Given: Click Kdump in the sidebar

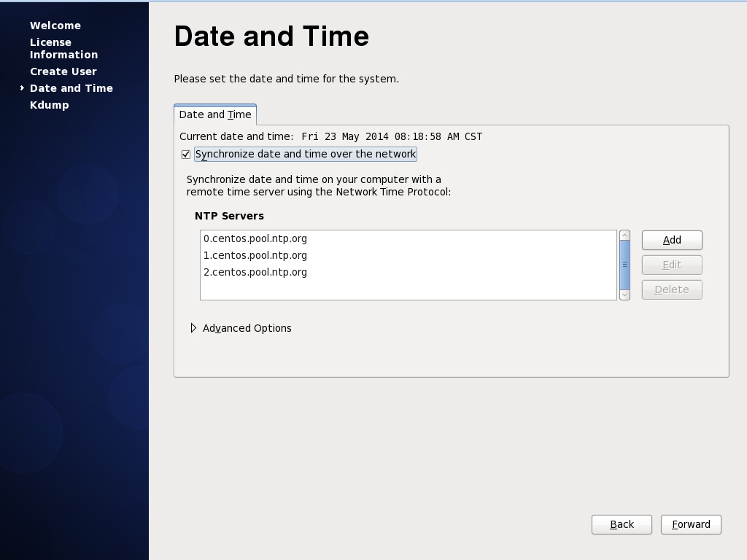Looking at the screenshot, I should [50, 105].
